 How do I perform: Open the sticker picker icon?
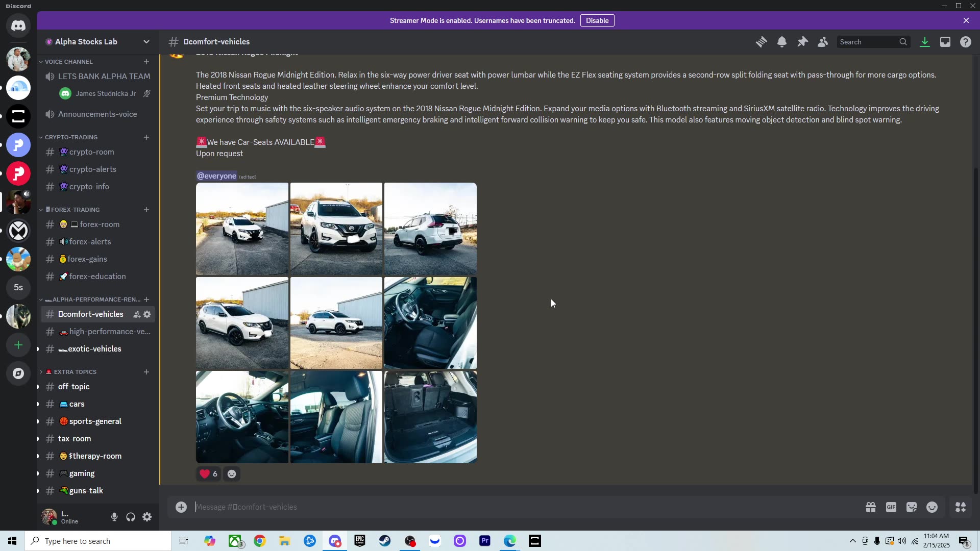click(912, 507)
